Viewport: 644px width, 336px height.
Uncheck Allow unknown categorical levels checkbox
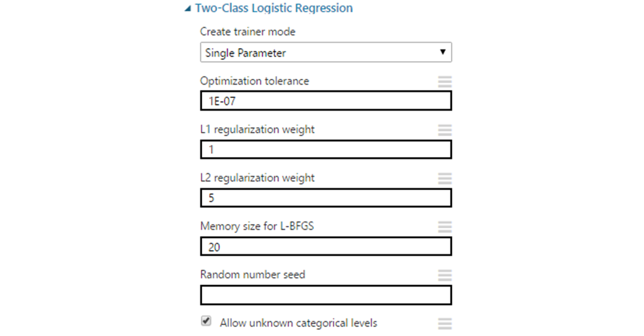(x=206, y=322)
